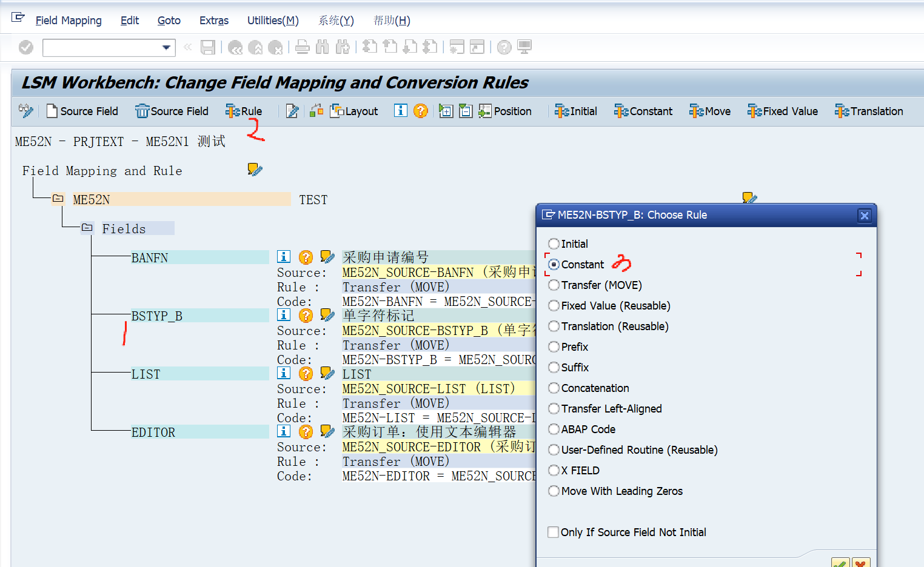924x567 pixels.
Task: Click the note edit icon in LIST row
Action: pyautogui.click(x=327, y=373)
